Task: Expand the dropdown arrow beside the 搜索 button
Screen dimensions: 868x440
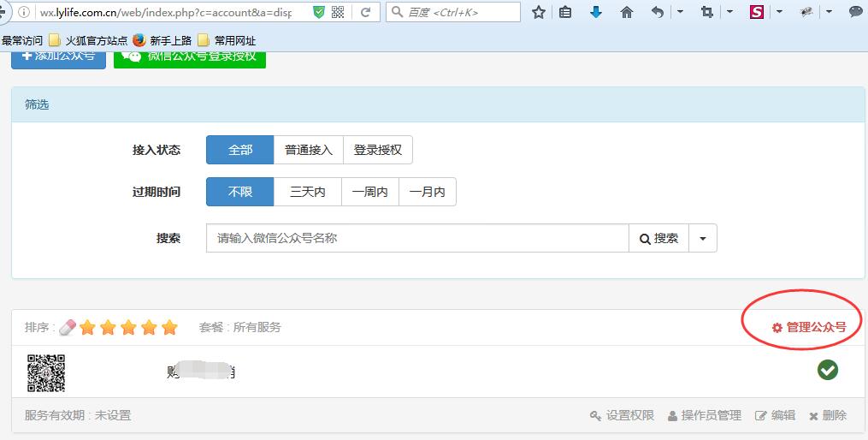Action: click(703, 239)
